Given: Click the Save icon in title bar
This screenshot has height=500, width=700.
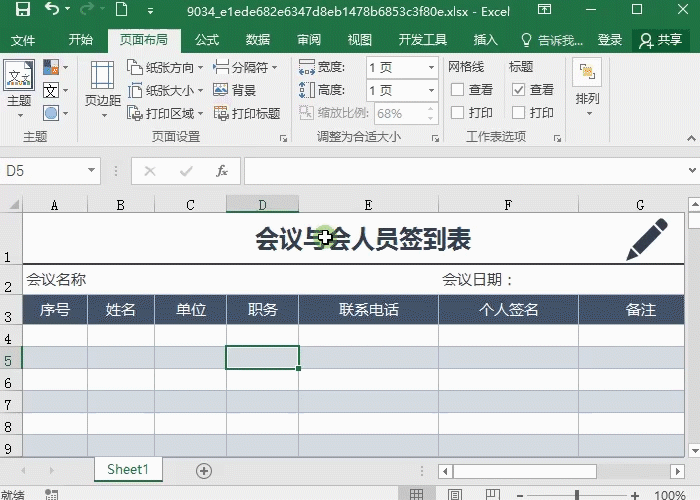Looking at the screenshot, I should point(23,9).
